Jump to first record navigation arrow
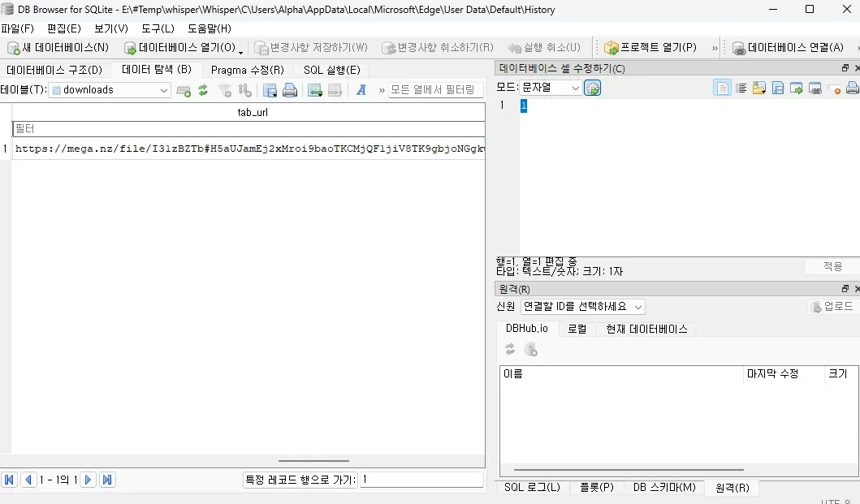The height and width of the screenshot is (504, 860). pyautogui.click(x=10, y=480)
